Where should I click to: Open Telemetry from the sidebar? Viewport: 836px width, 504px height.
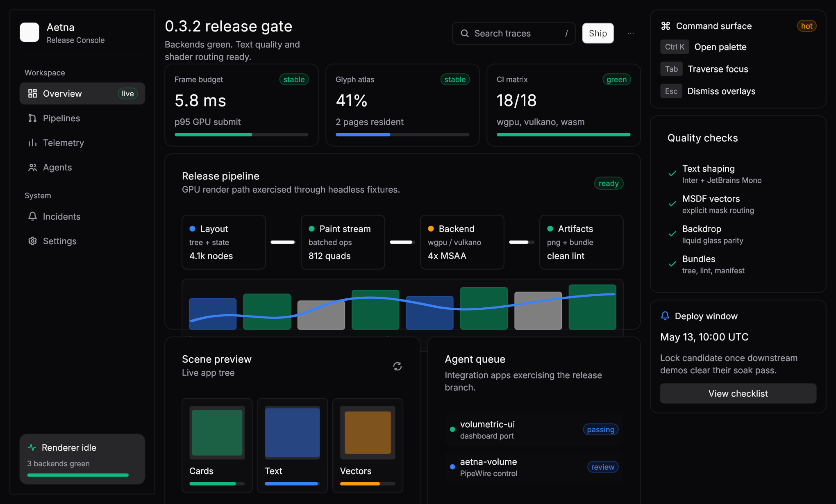click(x=82, y=143)
